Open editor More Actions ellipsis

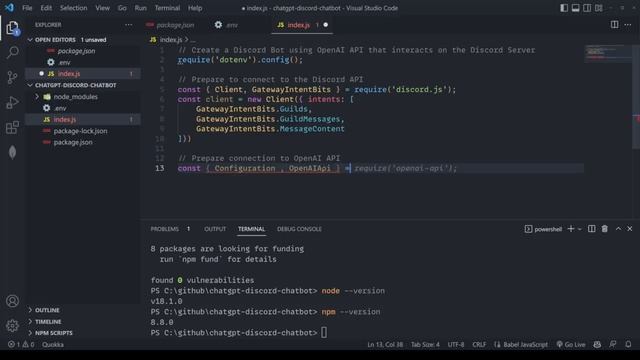point(628,24)
